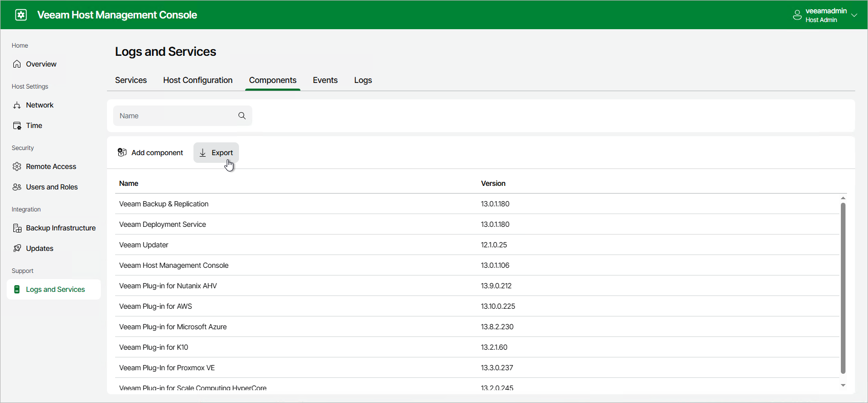868x403 pixels.
Task: Click version 13.10.0.225 cell
Action: coord(498,306)
